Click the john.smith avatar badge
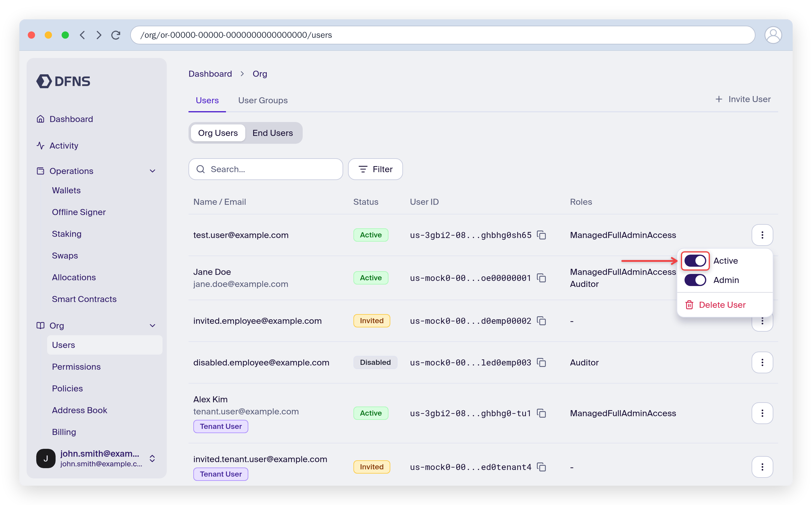 [46, 458]
